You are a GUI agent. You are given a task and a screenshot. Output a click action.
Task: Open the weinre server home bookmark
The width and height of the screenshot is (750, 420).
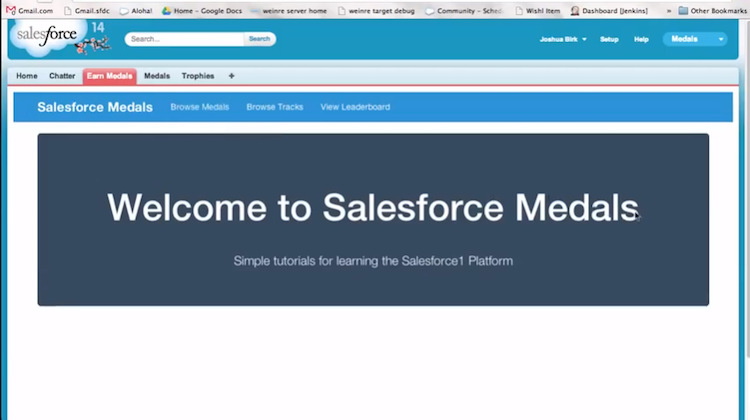coord(288,11)
